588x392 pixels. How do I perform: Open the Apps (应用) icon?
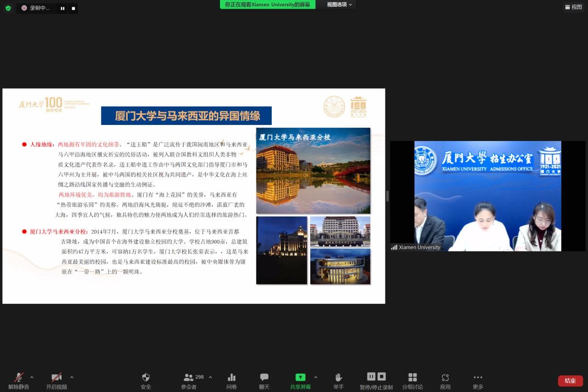(445, 381)
